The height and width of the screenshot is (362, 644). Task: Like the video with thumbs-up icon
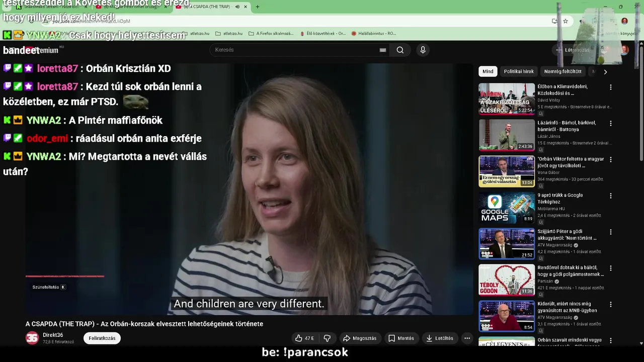click(304, 338)
